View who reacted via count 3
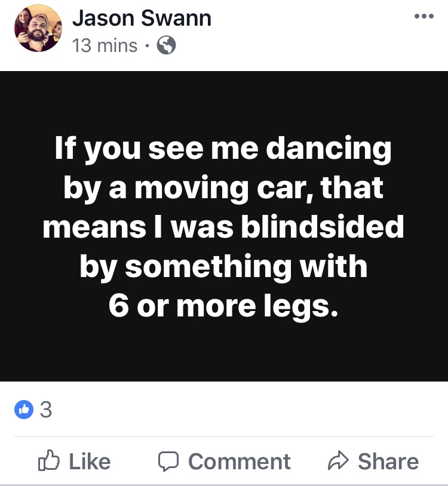The width and height of the screenshot is (448, 486). click(46, 410)
